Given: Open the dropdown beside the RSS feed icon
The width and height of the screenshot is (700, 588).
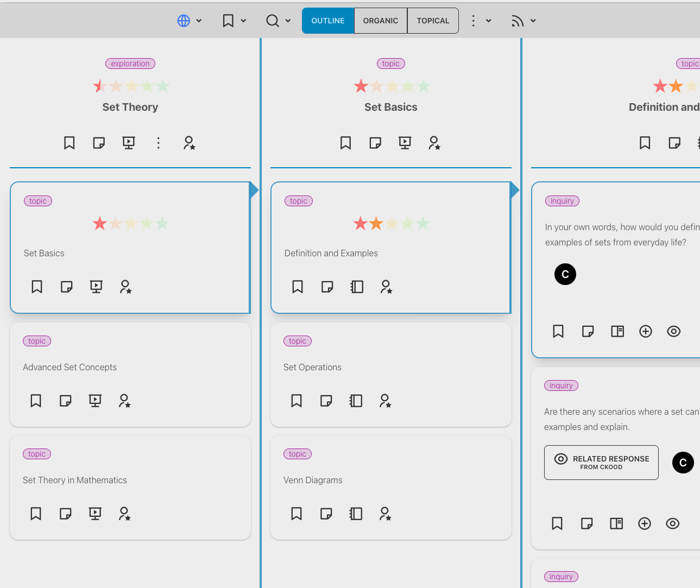Looking at the screenshot, I should (x=533, y=21).
